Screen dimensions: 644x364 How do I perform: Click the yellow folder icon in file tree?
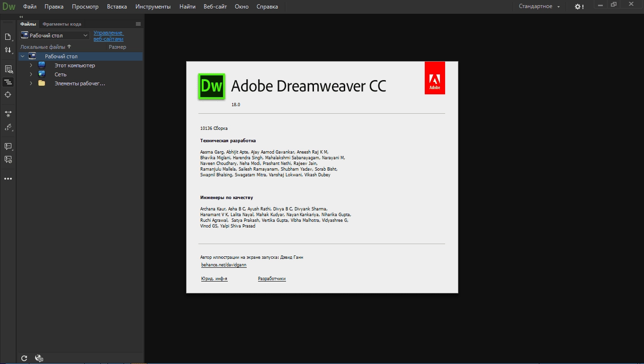click(42, 83)
